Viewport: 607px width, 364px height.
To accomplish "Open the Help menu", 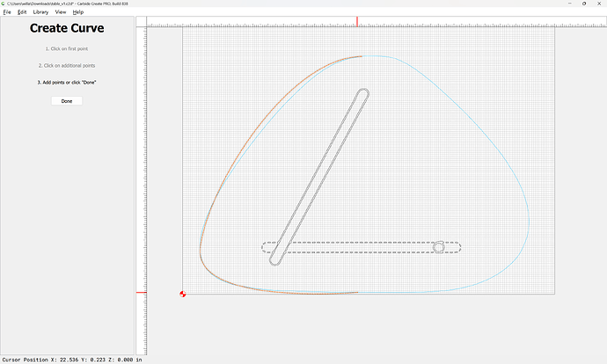I will [x=78, y=12].
